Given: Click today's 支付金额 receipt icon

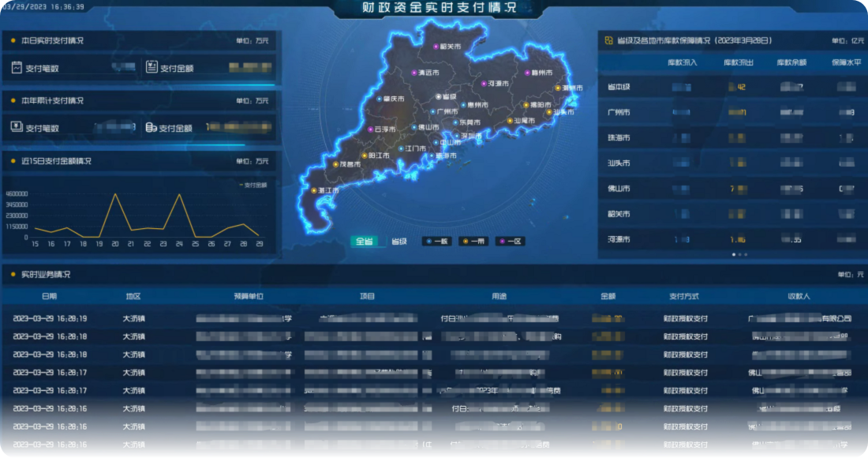Looking at the screenshot, I should (152, 68).
